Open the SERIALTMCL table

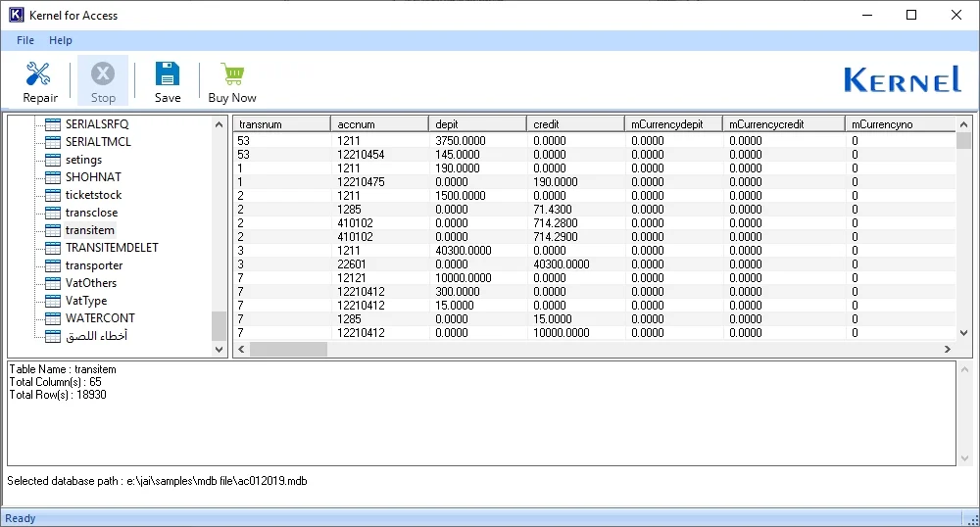pos(98,142)
